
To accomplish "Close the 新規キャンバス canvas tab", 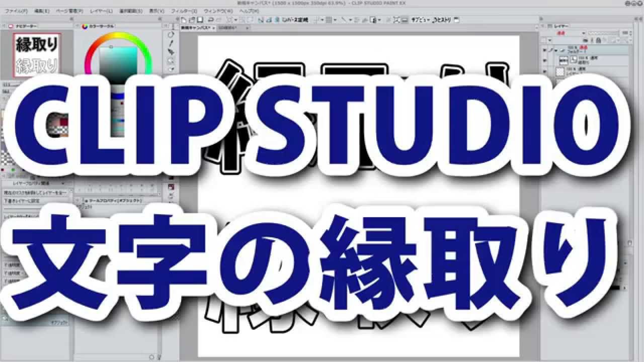I will (215, 28).
